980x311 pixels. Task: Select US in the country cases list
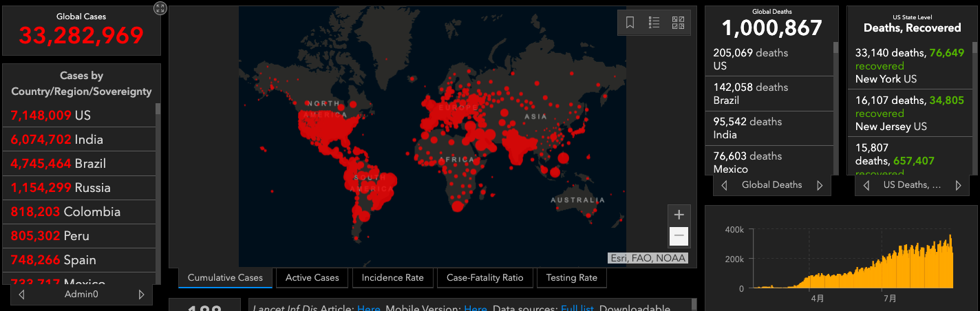coord(79,115)
